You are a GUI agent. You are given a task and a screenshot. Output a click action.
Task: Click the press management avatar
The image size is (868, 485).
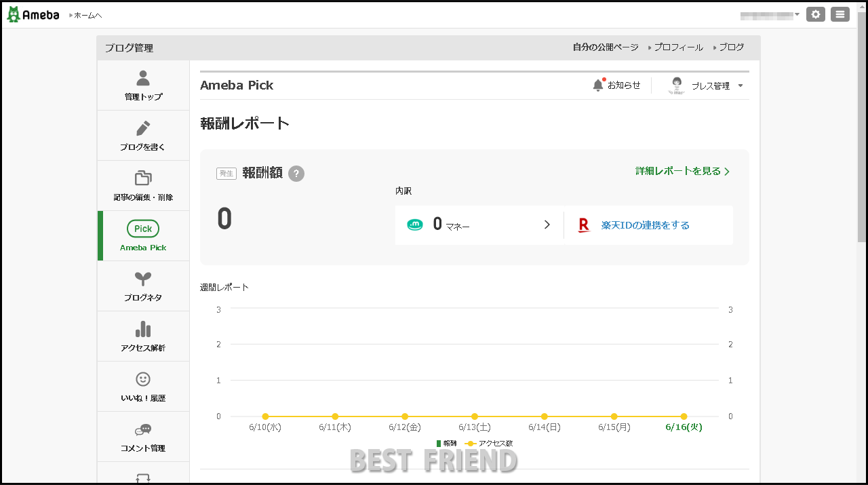(677, 85)
